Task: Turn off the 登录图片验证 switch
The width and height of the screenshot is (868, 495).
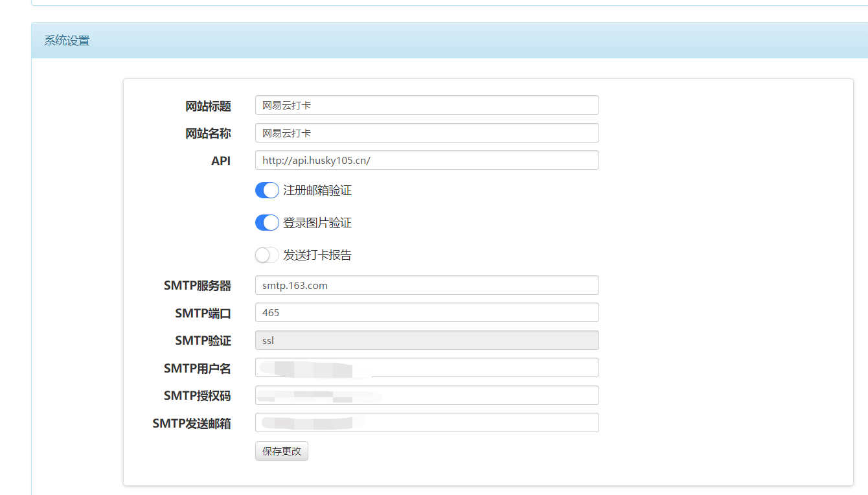Action: (267, 223)
